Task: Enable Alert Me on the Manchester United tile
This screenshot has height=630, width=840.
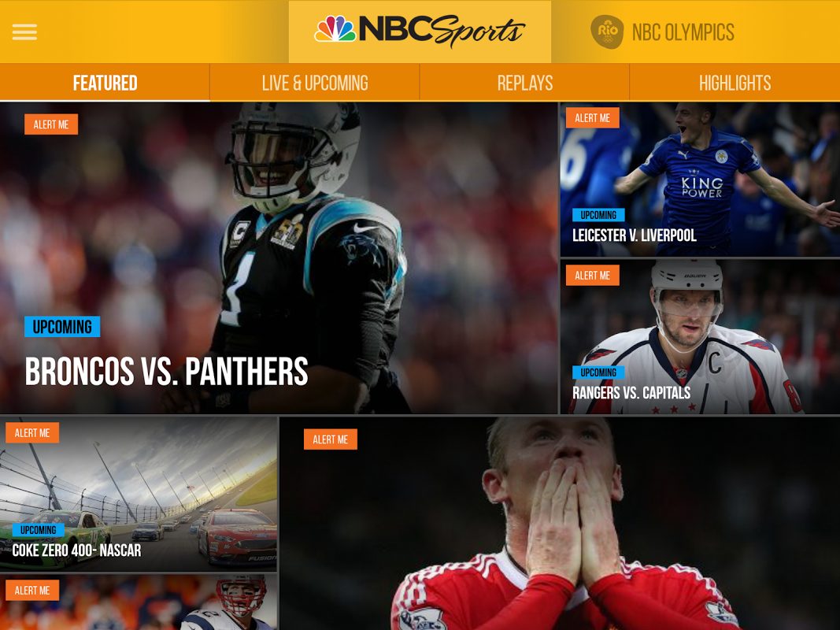Action: click(331, 439)
